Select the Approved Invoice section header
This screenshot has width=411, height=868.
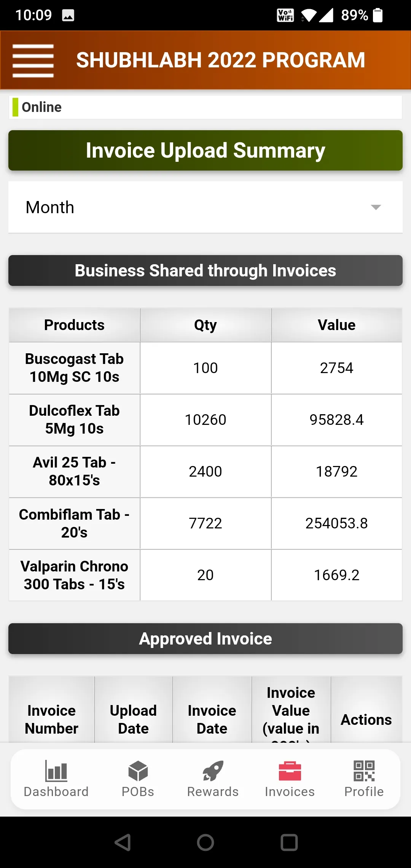(205, 638)
